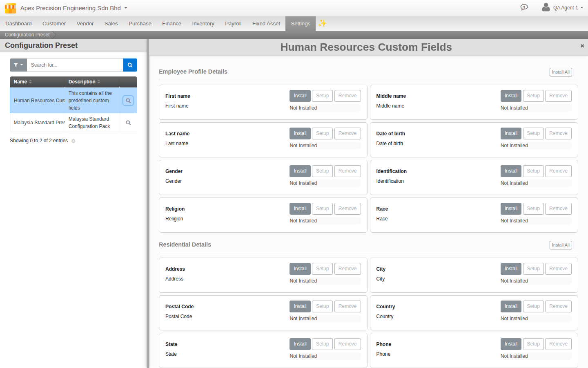
Task: Focus the Search for input field
Action: 75,65
